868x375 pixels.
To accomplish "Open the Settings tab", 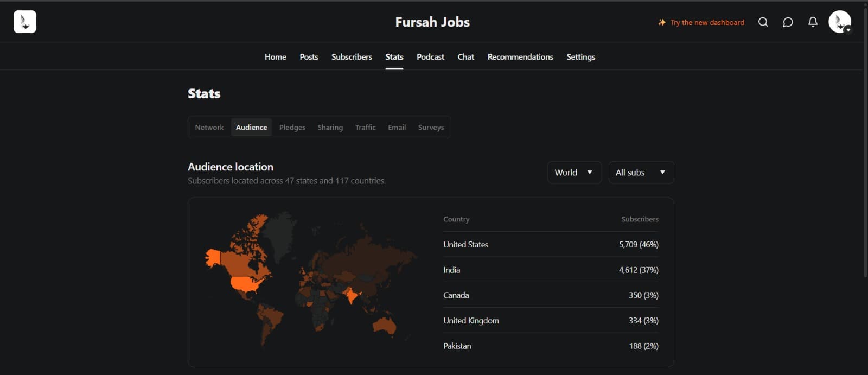I will click(580, 56).
